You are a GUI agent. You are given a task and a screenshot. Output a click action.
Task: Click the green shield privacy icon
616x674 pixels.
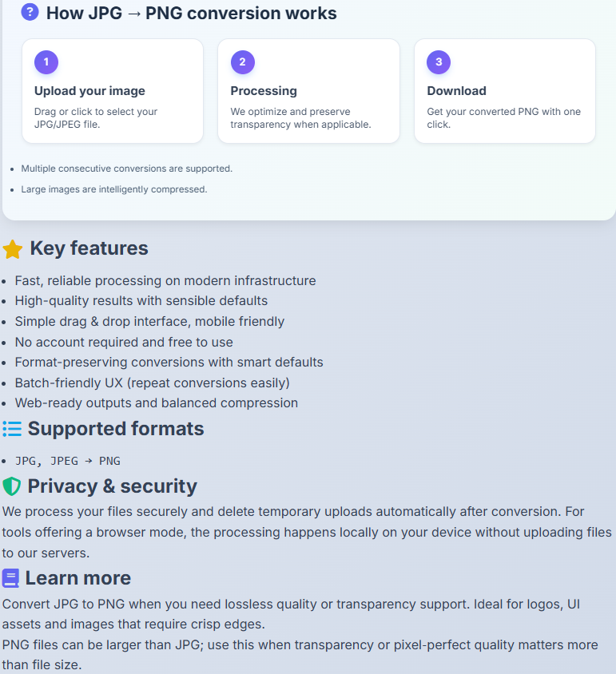coord(12,486)
